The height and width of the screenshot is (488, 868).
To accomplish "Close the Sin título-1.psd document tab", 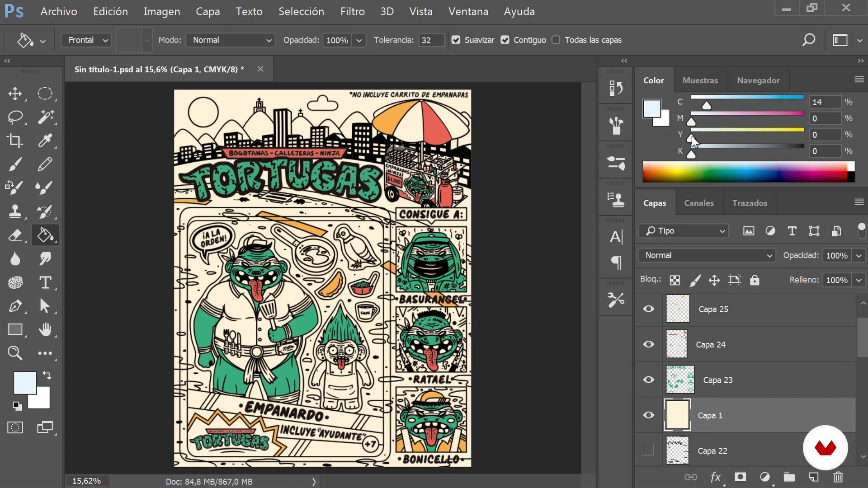I will coord(260,69).
